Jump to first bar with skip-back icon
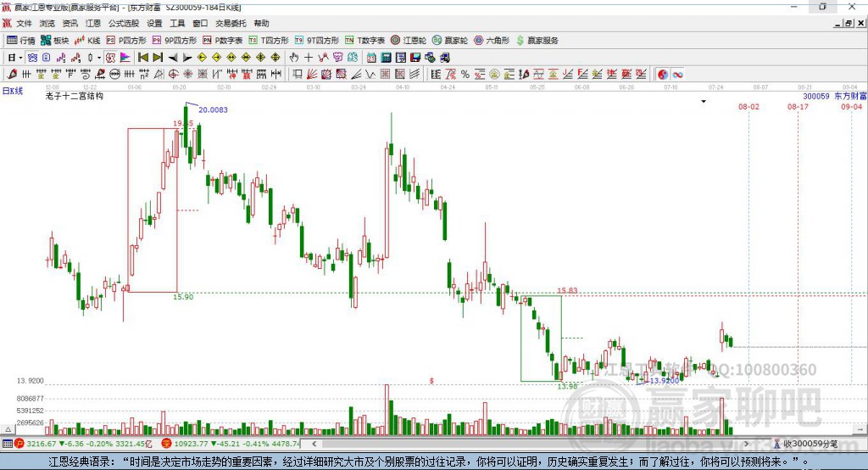This screenshot has width=868, height=470. [142, 58]
